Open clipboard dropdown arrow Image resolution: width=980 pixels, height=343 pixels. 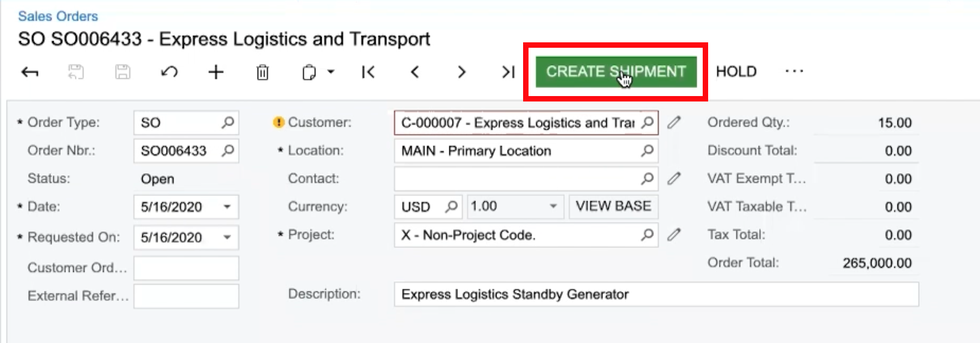(x=330, y=72)
